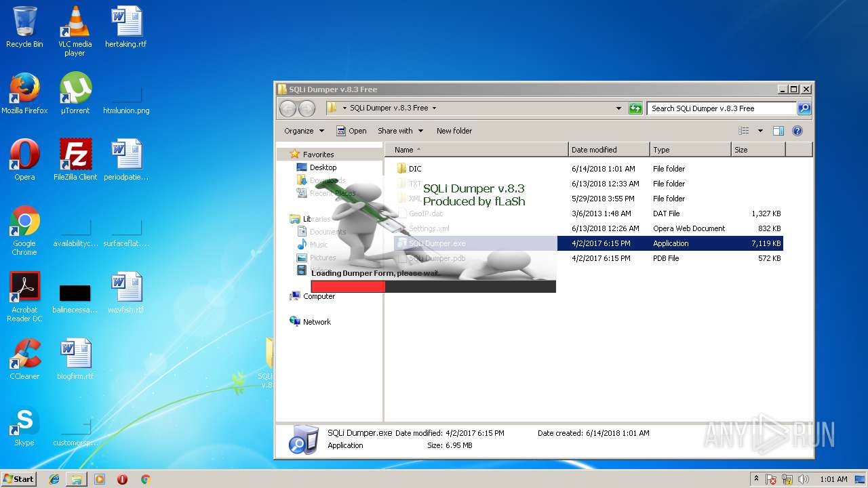
Task: Select the GeoIP.dat DAT File row
Action: click(x=587, y=213)
